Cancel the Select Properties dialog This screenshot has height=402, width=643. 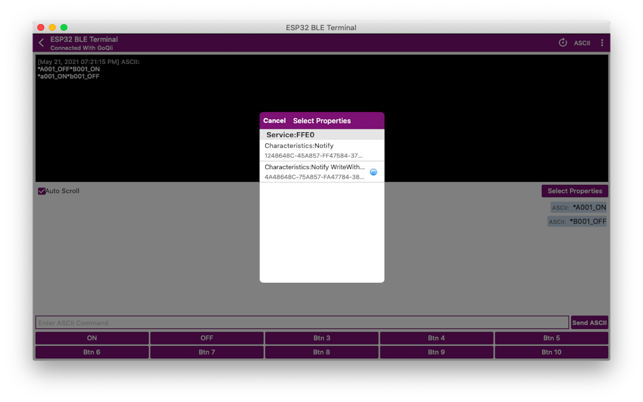coord(274,121)
